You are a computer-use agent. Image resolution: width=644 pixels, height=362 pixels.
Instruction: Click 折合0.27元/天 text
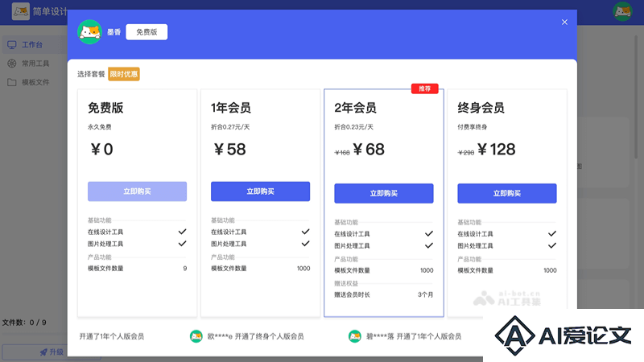click(x=230, y=127)
